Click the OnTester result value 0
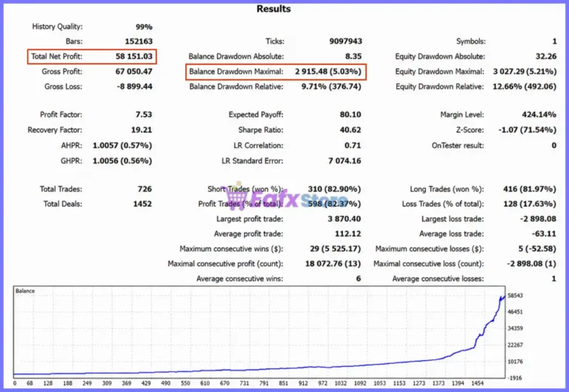The width and height of the screenshot is (569, 392). [x=554, y=145]
